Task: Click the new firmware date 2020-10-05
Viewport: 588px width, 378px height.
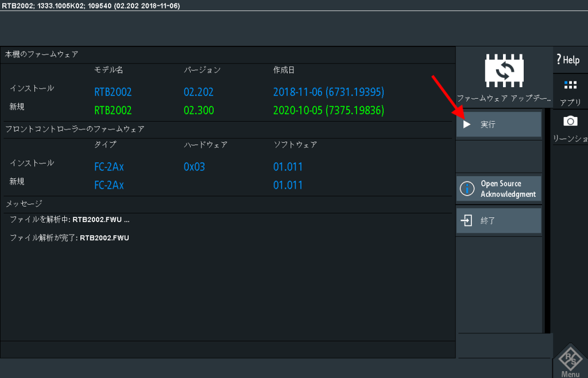Action: click(328, 110)
